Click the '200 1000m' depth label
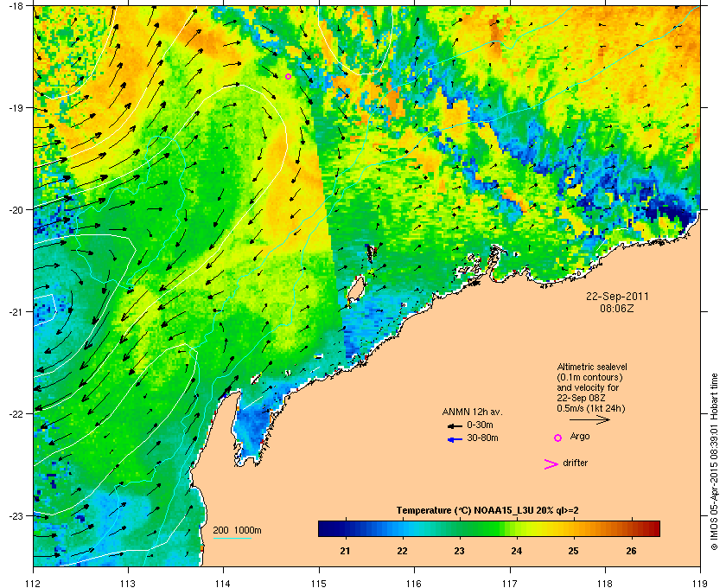This screenshot has width=726, height=588. coord(237,531)
